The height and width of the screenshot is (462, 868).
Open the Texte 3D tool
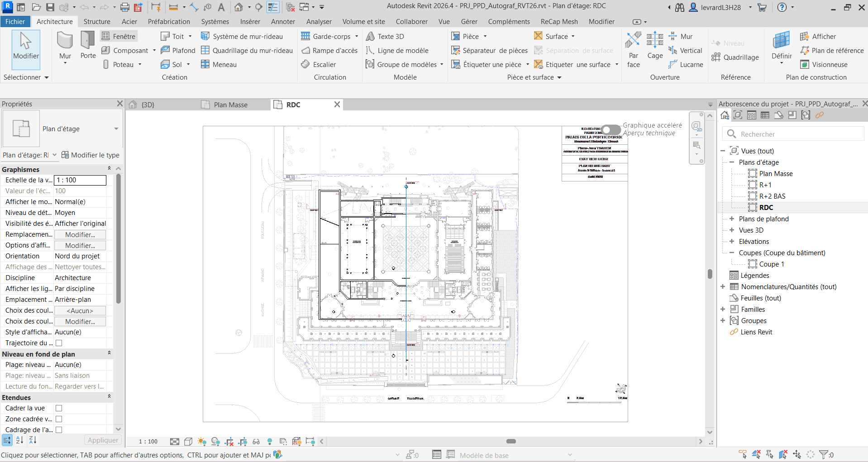click(385, 36)
